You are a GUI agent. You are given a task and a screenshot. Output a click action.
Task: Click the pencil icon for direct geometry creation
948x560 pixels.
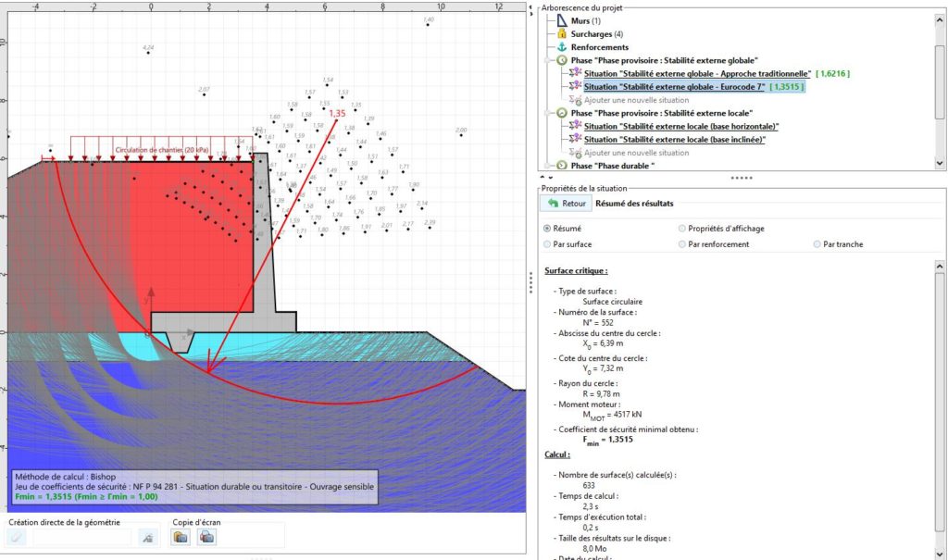(x=17, y=537)
